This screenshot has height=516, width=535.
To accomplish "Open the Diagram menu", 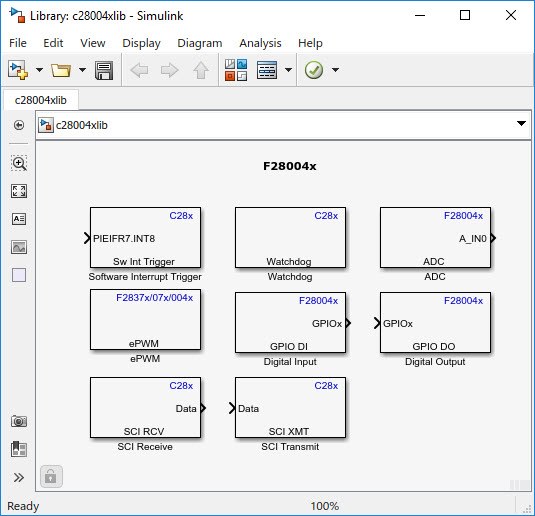I will click(x=200, y=43).
